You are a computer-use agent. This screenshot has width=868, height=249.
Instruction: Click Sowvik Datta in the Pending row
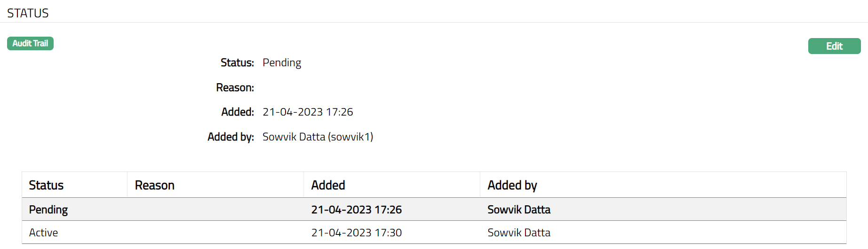pos(519,210)
